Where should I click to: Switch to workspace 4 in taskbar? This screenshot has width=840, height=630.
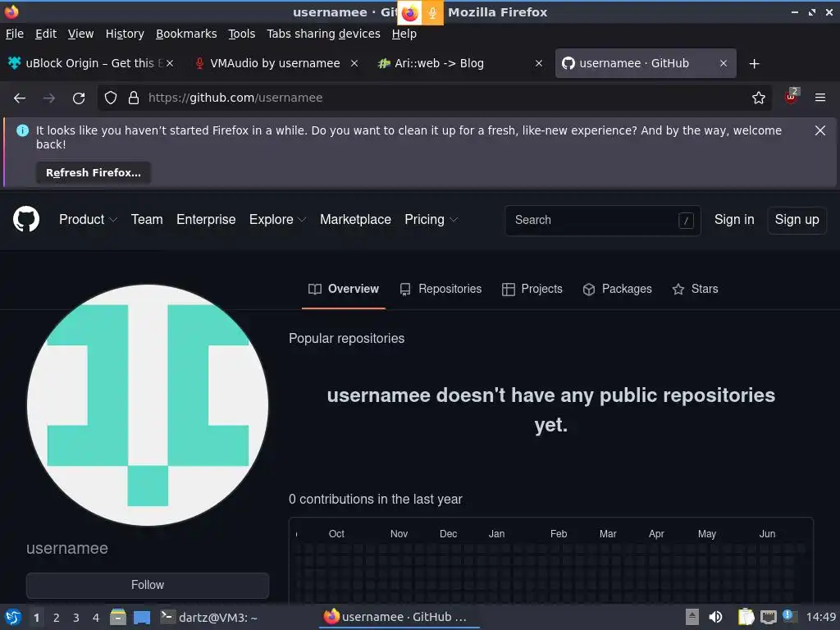tap(96, 618)
